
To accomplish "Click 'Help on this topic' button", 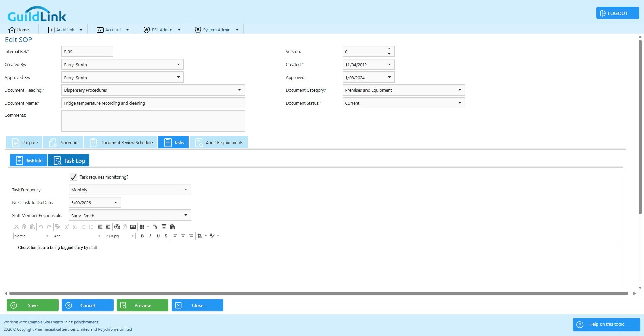I will coord(606,324).
